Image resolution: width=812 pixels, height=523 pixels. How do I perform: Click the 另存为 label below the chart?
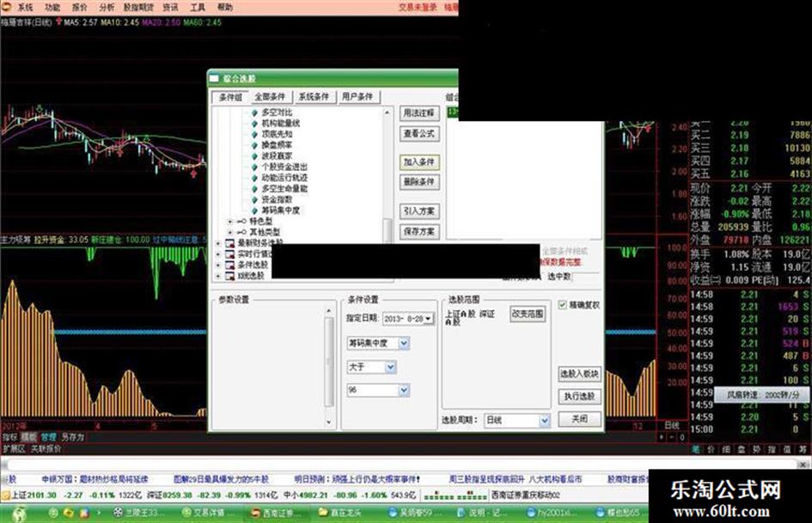(x=72, y=437)
